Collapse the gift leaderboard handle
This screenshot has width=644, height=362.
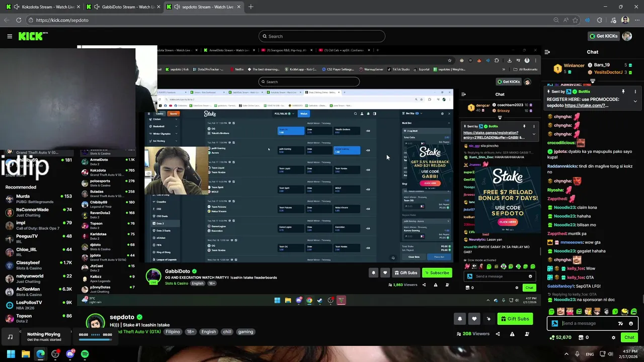(x=593, y=80)
